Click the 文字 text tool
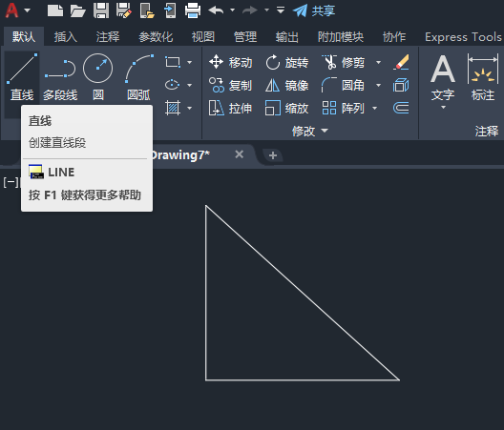The image size is (504, 430). click(443, 78)
